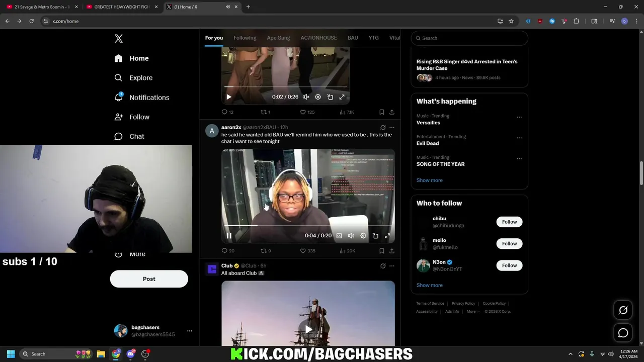
Task: Open d4vd Arrested news story
Action: pos(467,65)
